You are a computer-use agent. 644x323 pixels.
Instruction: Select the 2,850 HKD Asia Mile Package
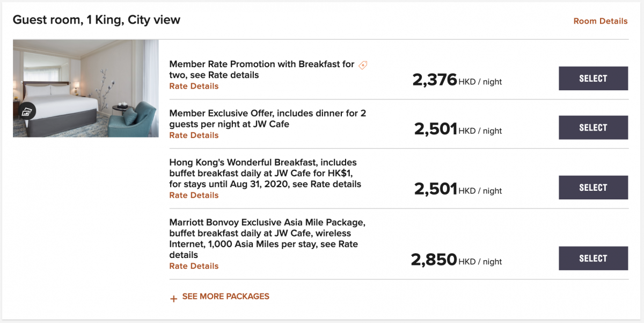593,259
